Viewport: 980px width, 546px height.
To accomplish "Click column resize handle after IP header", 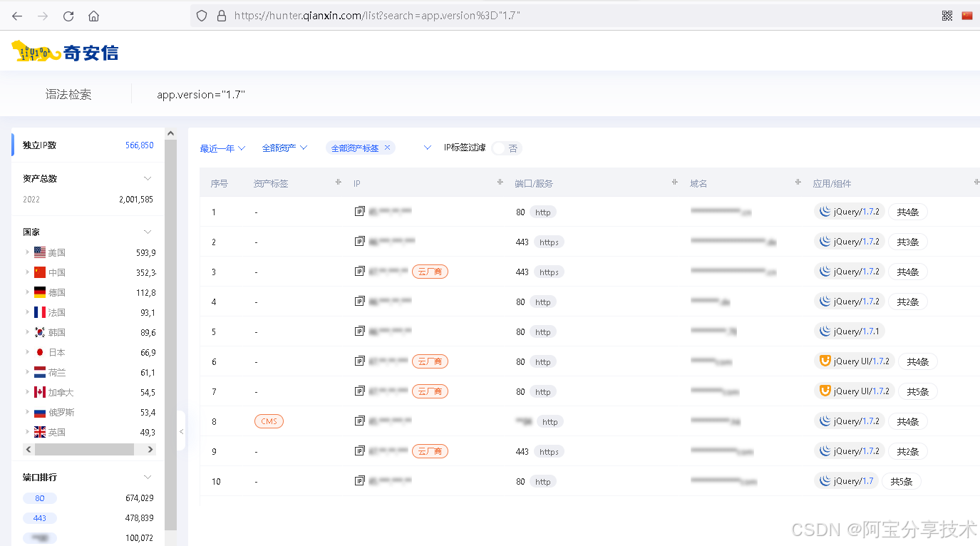I will pos(500,182).
